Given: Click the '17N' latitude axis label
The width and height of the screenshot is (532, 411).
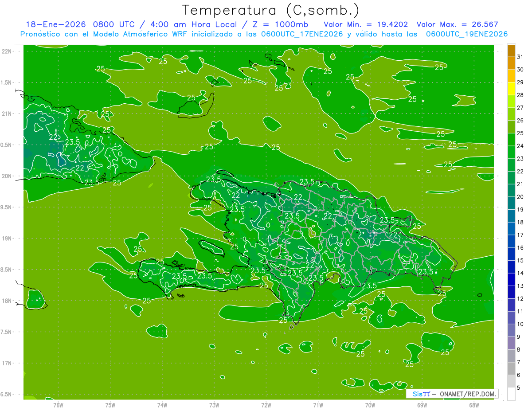Looking at the screenshot, I should tap(7, 363).
